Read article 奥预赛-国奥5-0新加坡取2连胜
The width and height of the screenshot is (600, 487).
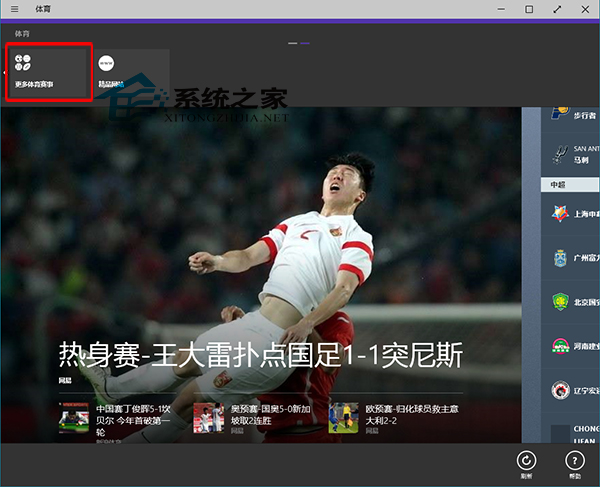(x=271, y=415)
